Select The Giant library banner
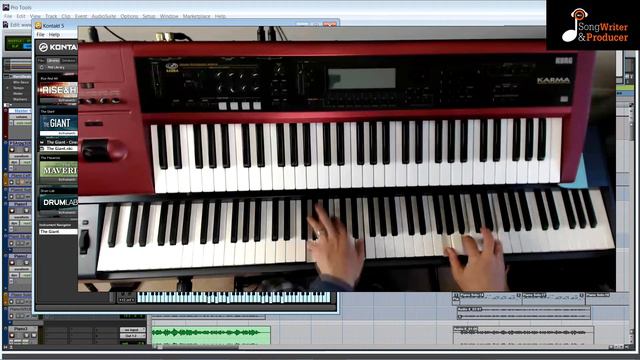This screenshot has height=360, width=640. pyautogui.click(x=58, y=122)
